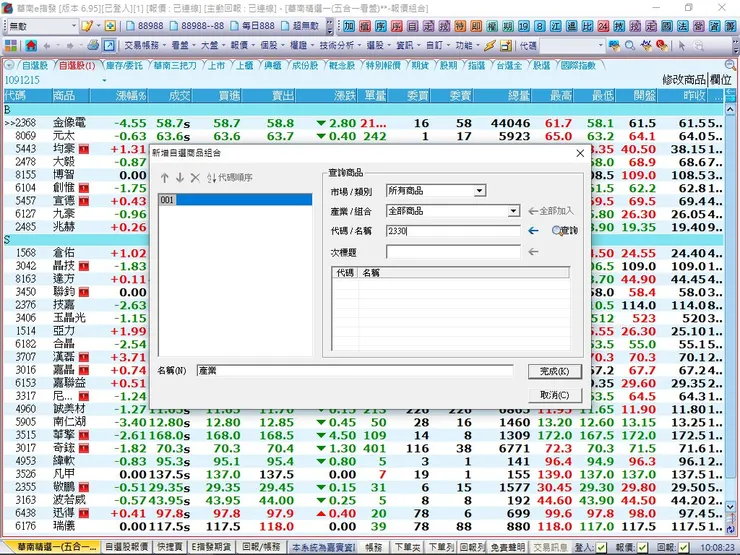
Task: Switch to the 庫存/委託 tab
Action: 124,66
